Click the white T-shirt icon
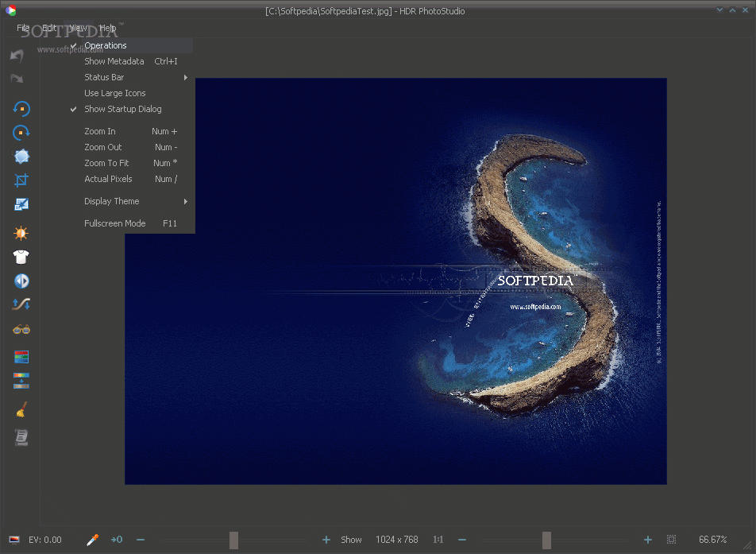The image size is (756, 554). 21,257
